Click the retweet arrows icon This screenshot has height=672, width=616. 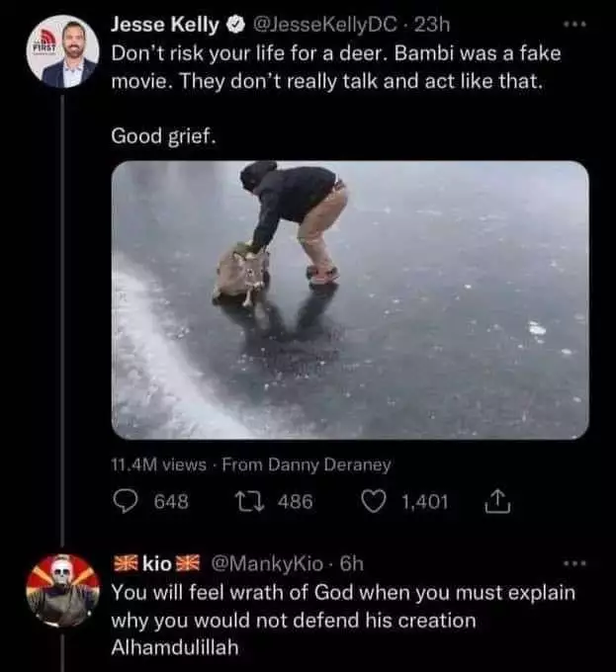click(248, 501)
